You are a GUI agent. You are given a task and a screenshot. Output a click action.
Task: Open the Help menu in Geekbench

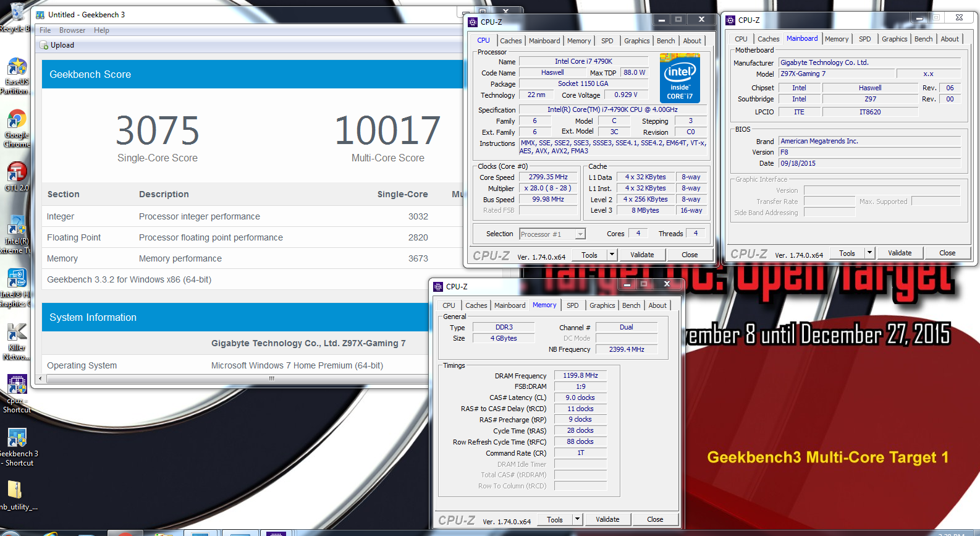[x=101, y=30]
